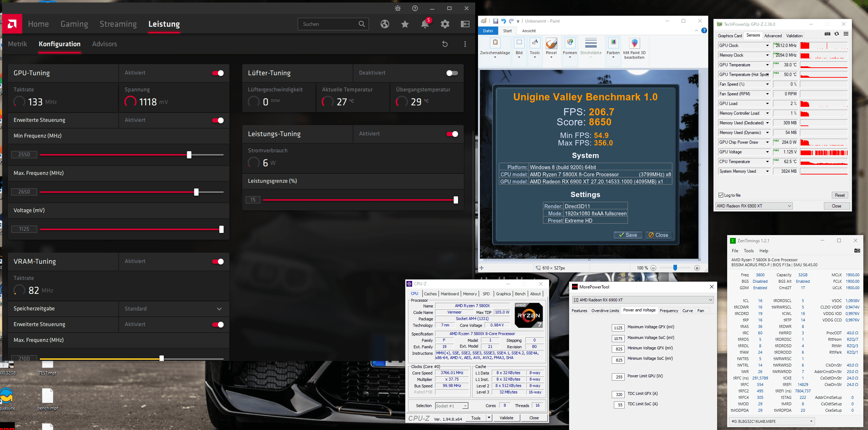Open the bug report tool icon

398,8
